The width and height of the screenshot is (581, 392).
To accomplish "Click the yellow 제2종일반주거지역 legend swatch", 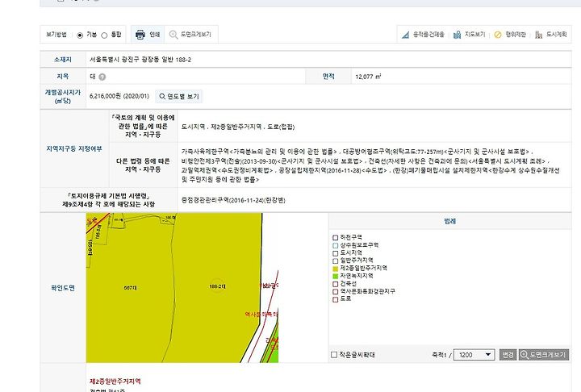I will tap(336, 269).
